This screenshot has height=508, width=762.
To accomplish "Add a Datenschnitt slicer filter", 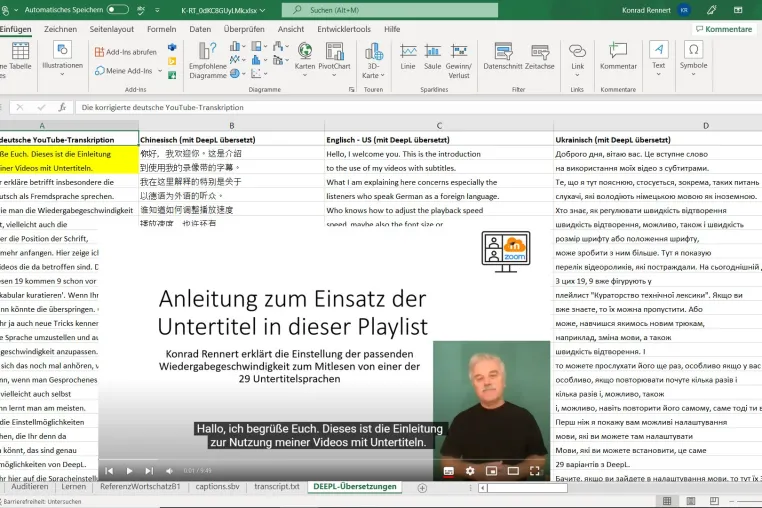I will click(502, 56).
